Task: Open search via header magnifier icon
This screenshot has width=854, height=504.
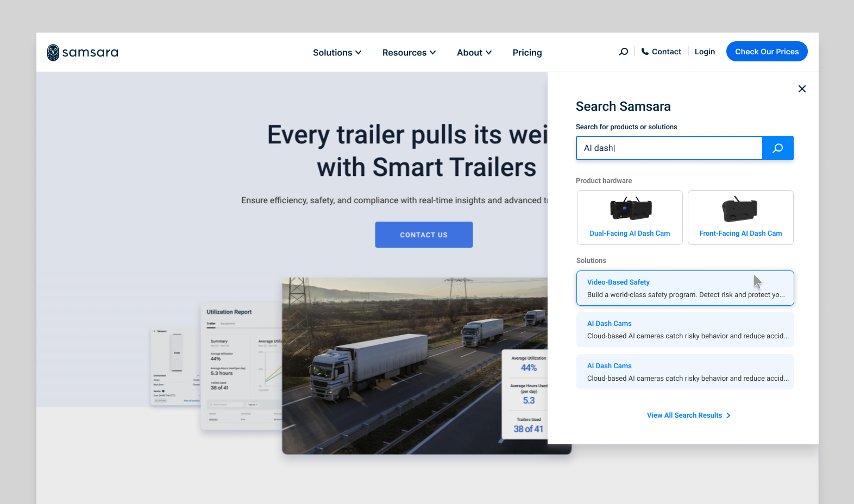Action: pyautogui.click(x=624, y=52)
